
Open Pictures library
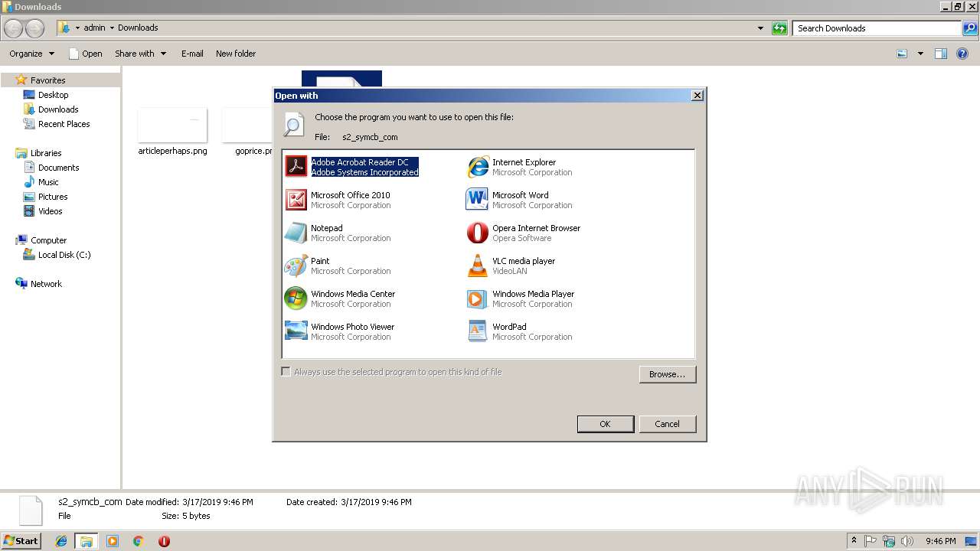[x=53, y=197]
